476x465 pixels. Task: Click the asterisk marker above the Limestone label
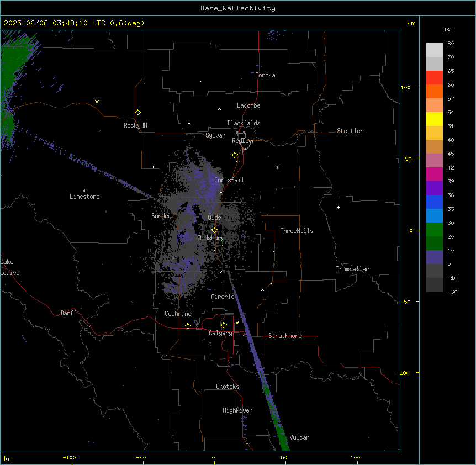[84, 191]
